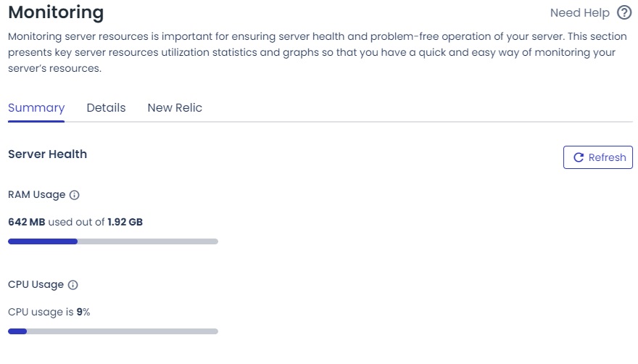The height and width of the screenshot is (364, 638).
Task: Switch to the Summary tab
Action: (x=36, y=108)
